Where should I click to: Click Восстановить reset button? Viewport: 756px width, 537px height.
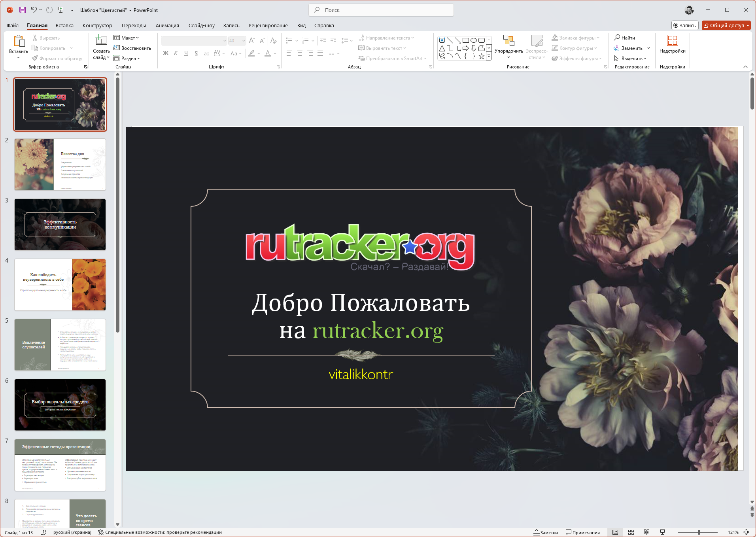click(x=132, y=48)
